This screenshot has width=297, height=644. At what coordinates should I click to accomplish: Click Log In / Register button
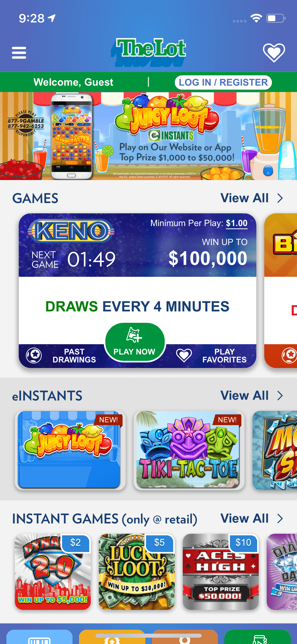pos(223,82)
